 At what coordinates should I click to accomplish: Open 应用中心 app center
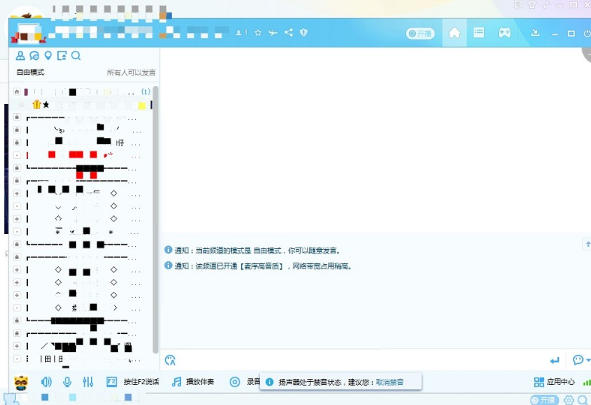click(560, 382)
